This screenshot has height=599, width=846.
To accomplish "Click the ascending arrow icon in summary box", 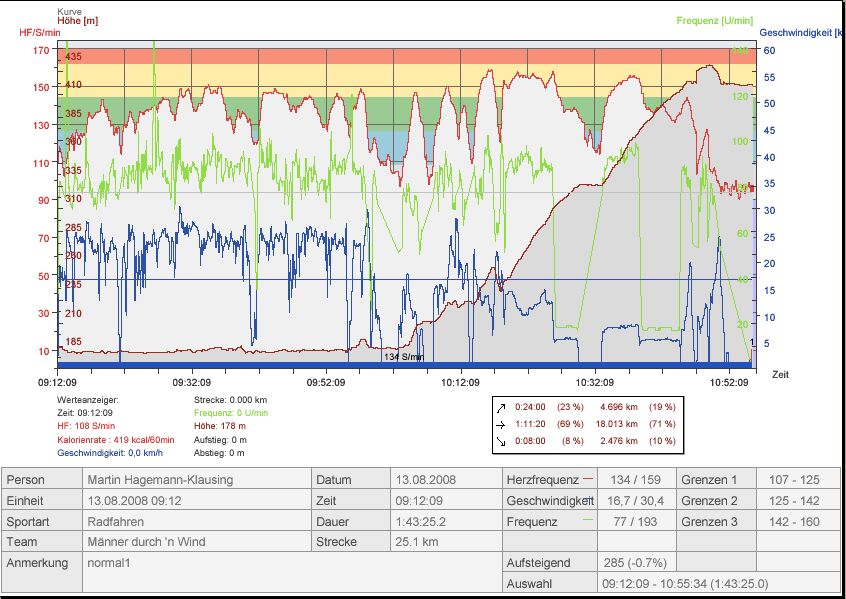I will click(501, 407).
